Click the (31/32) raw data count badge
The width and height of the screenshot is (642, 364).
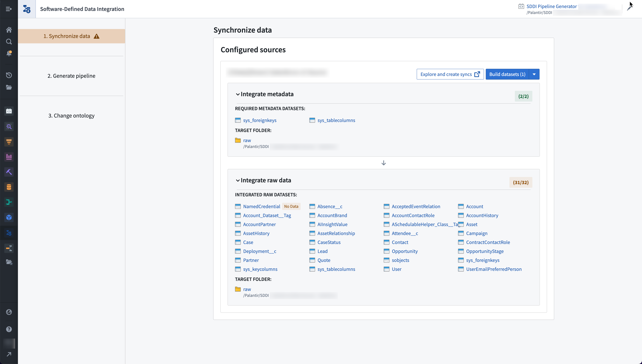[x=521, y=183]
